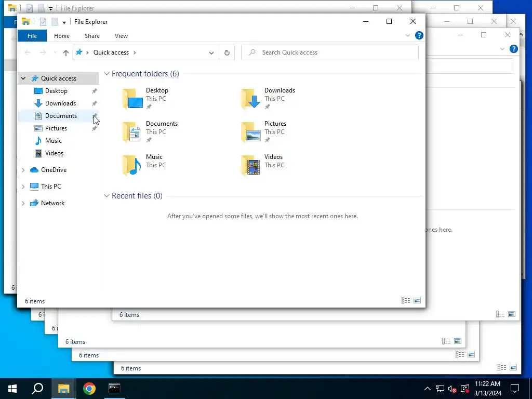Click the '6 items' status in front window
Viewport: 532px width, 399px height.
(x=35, y=301)
